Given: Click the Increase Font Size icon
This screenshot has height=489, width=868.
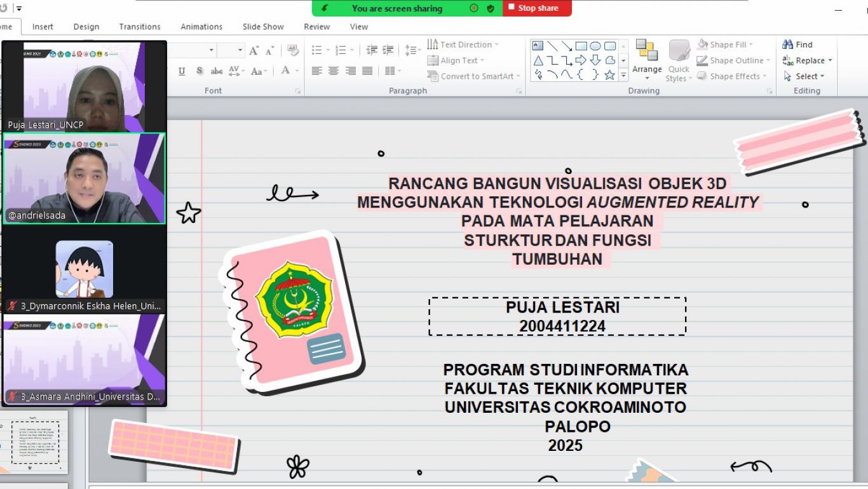Looking at the screenshot, I should tap(254, 51).
